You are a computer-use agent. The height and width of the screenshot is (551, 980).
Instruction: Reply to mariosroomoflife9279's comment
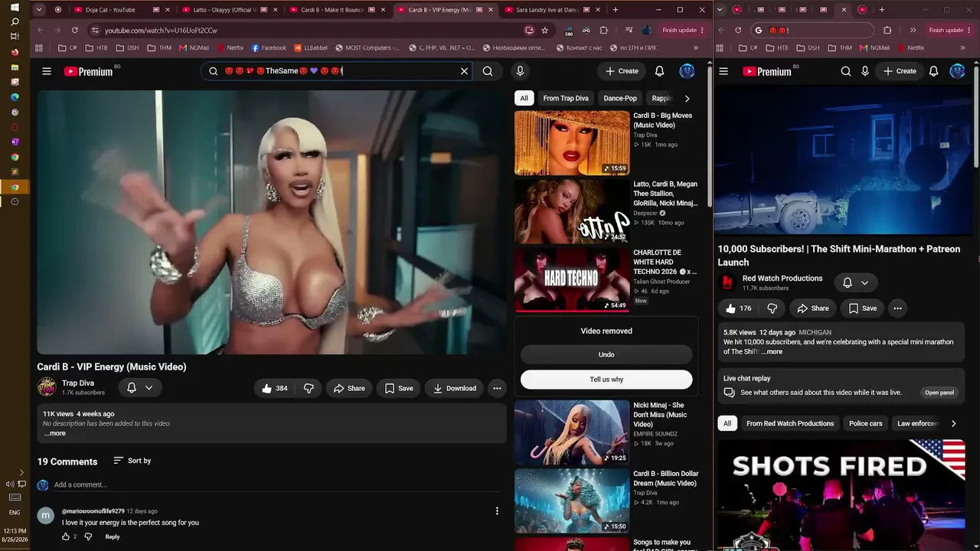113,536
